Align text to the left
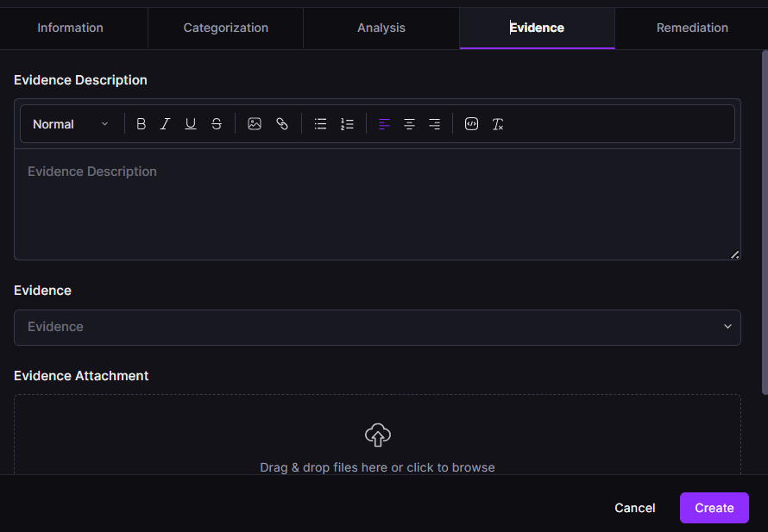Screen dimensions: 768x532 (x=385, y=124)
